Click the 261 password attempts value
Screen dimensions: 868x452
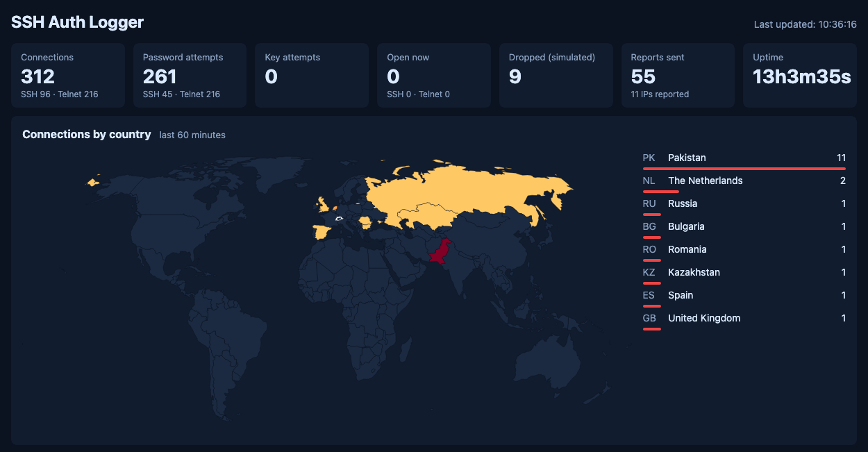160,76
